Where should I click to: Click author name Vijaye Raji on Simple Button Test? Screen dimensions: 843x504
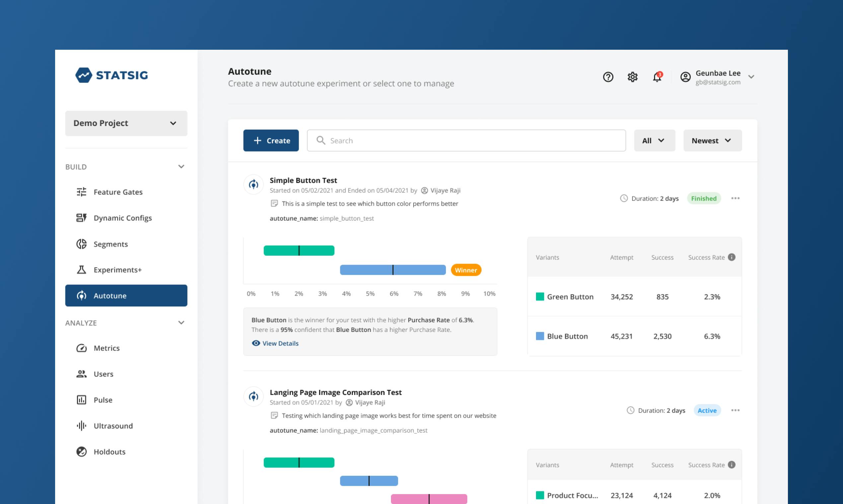(x=445, y=191)
